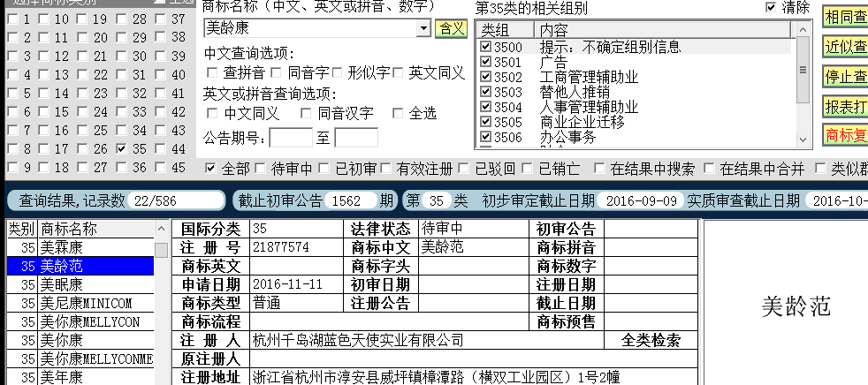
Task: Enable 在结果中搜索 option
Action: [599, 168]
